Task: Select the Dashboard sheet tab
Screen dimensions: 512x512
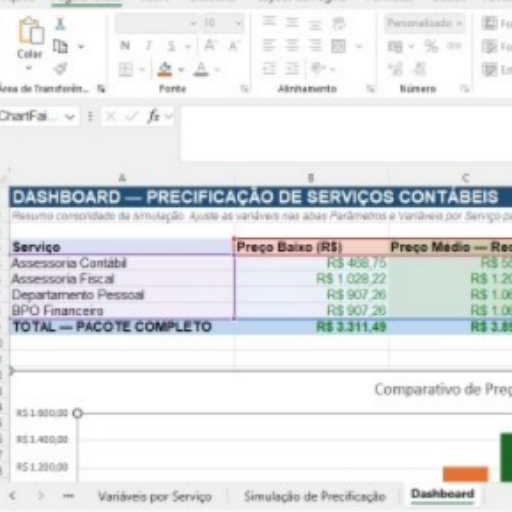Action: point(442,494)
